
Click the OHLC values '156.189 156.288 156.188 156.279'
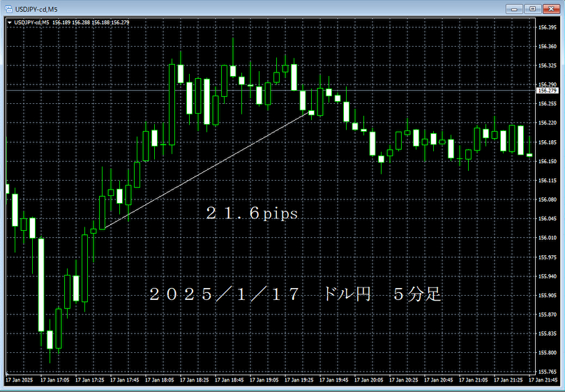click(x=91, y=23)
